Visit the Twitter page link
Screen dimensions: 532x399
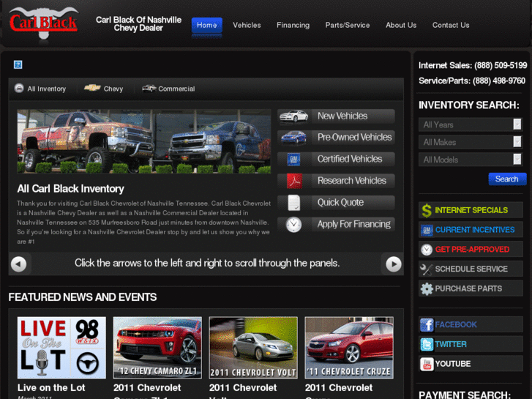tap(471, 344)
